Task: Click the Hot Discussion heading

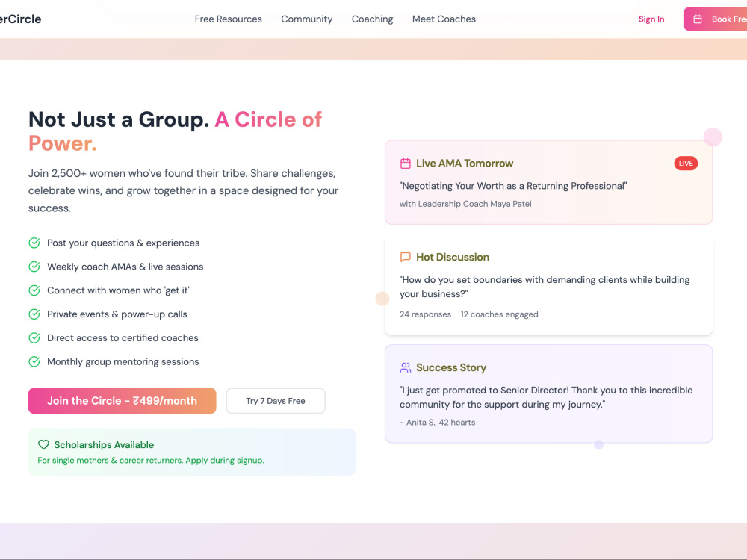Action: click(453, 257)
